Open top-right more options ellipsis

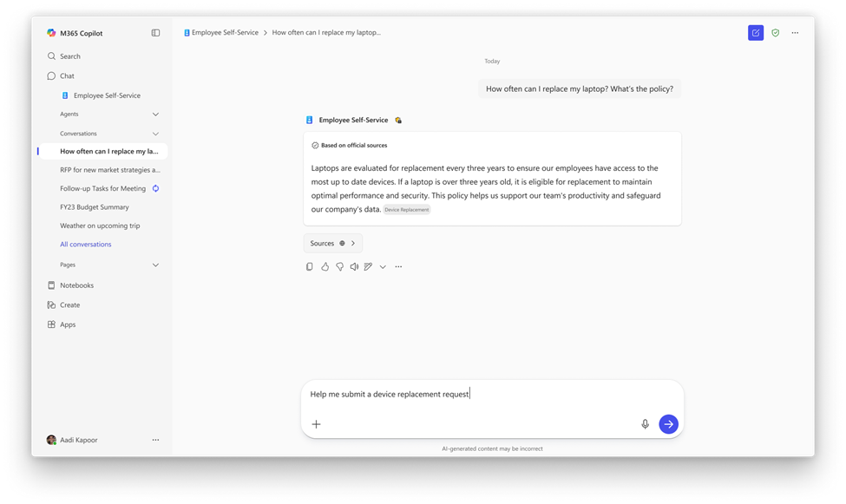coord(795,33)
